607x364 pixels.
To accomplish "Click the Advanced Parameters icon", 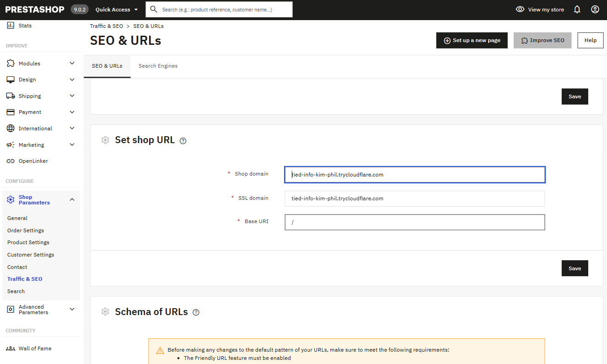I will pyautogui.click(x=10, y=310).
